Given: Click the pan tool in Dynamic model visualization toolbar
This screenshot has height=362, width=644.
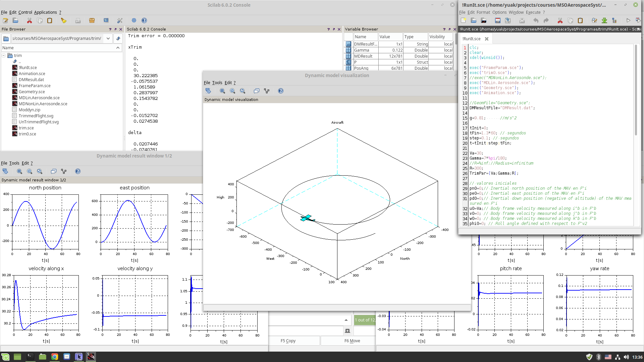Looking at the screenshot, I should [x=208, y=91].
